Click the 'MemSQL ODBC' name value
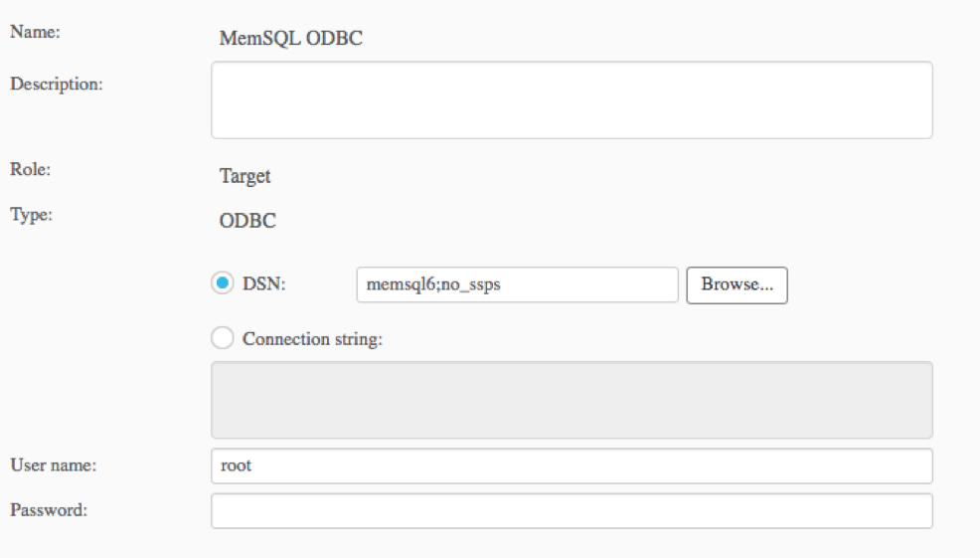 click(x=290, y=38)
